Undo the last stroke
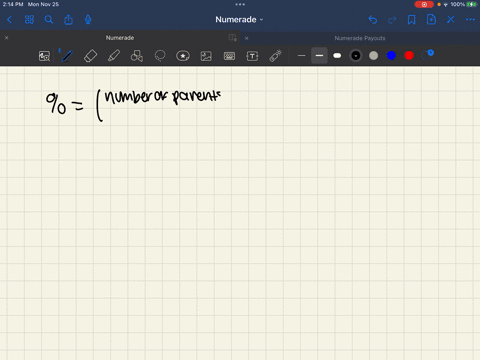The height and width of the screenshot is (360, 480). 373,20
